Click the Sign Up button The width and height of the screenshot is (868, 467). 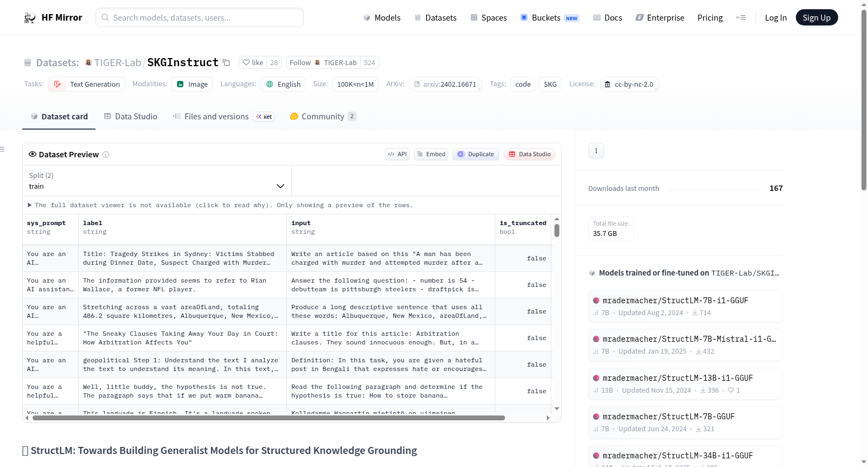(x=817, y=18)
